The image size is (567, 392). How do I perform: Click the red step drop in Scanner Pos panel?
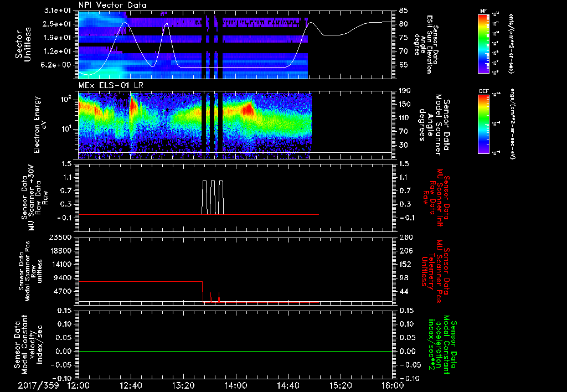[203, 291]
